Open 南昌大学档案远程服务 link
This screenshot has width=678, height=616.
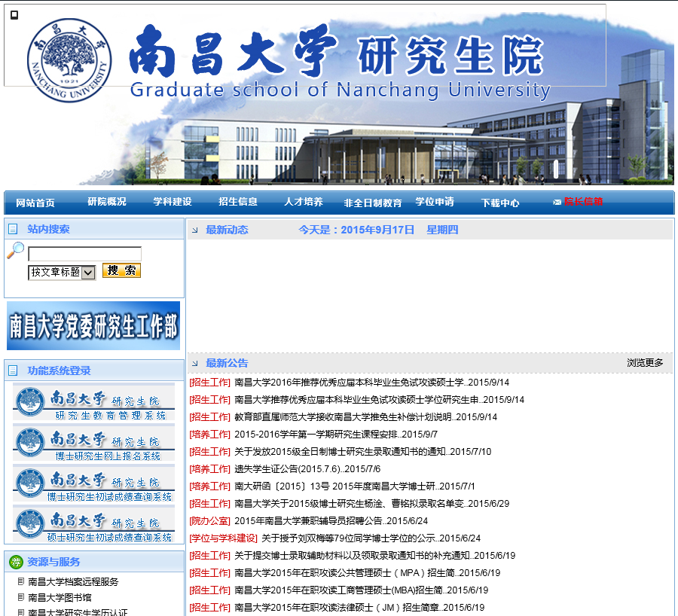tap(73, 582)
